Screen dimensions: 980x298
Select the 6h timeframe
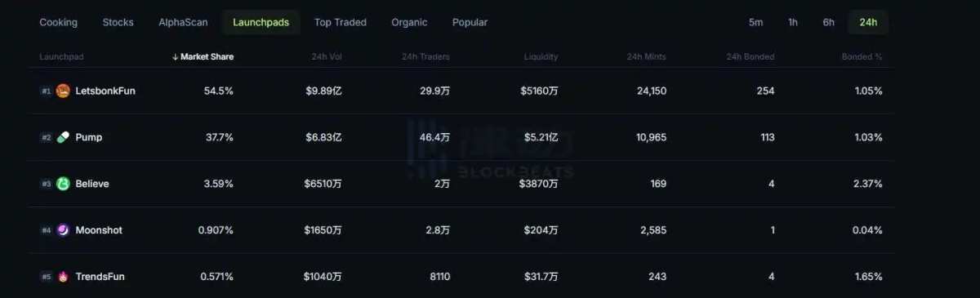point(829,22)
